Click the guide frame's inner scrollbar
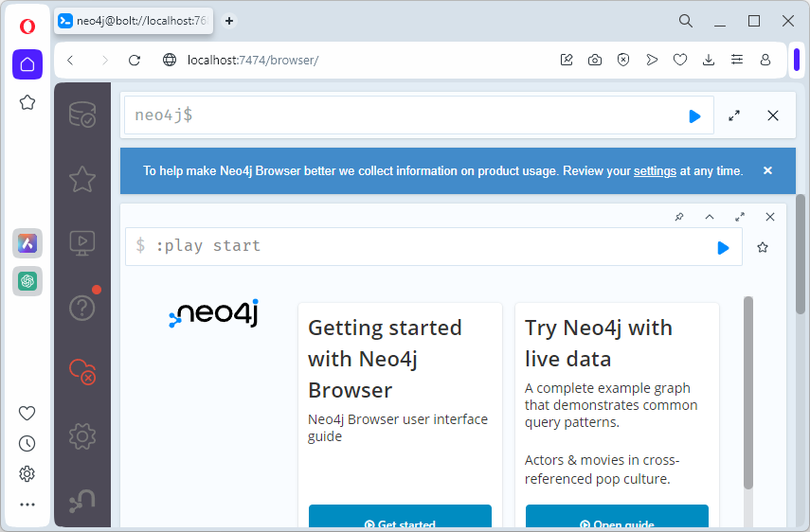Viewport: 810px width, 532px height. (x=748, y=392)
